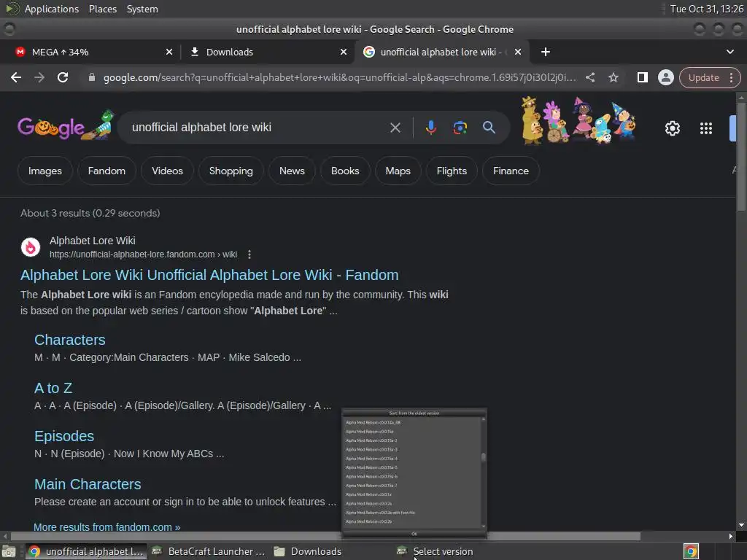The image size is (747, 560).
Task: Submit search with magnifying glass icon
Action: [489, 128]
